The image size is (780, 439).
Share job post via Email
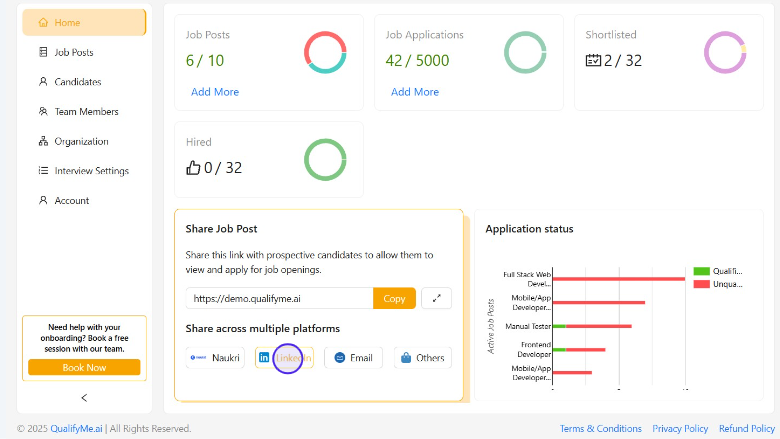(x=353, y=357)
